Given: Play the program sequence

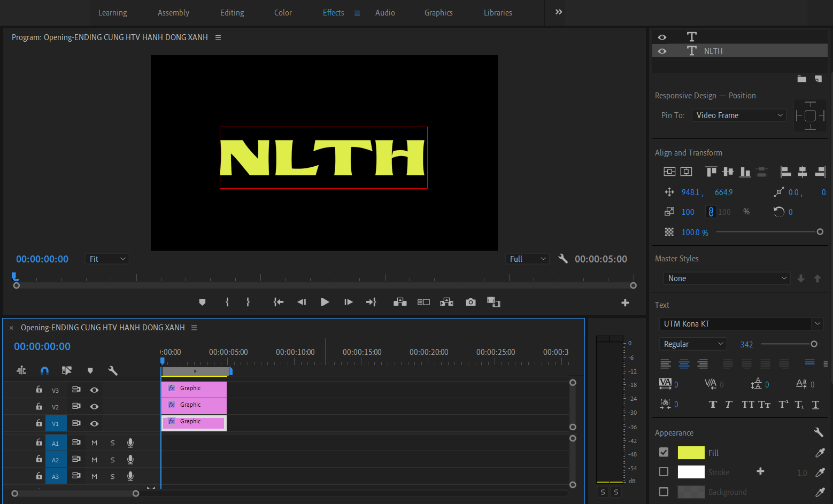Looking at the screenshot, I should point(325,302).
